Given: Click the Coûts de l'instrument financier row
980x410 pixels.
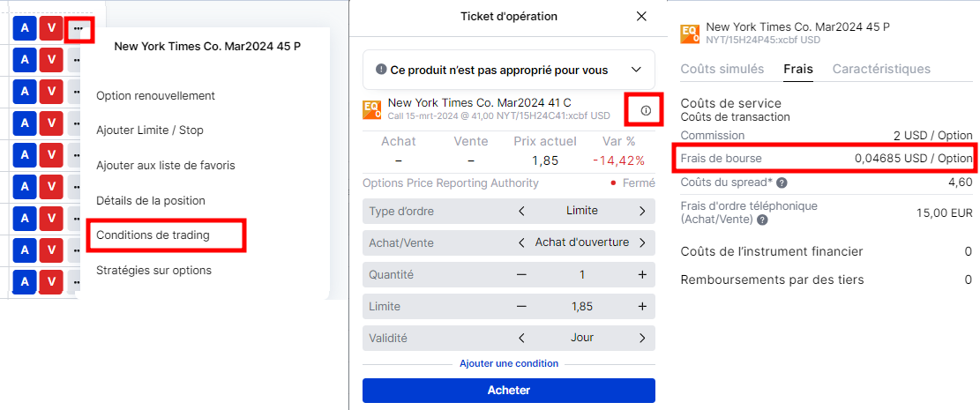Looking at the screenshot, I should (x=827, y=252).
